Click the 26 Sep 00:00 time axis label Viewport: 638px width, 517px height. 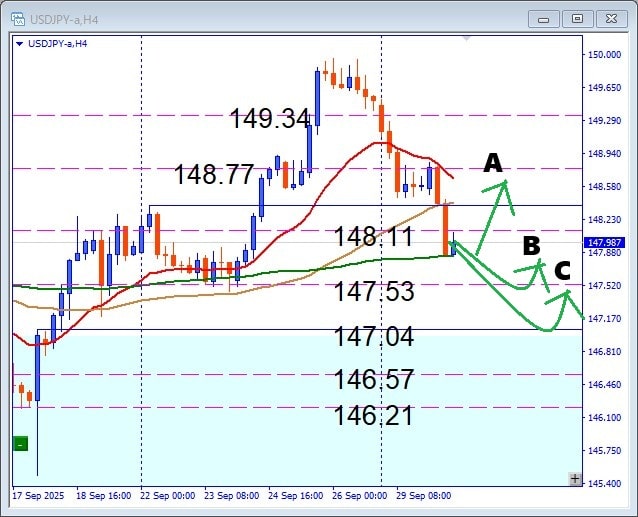coord(358,495)
